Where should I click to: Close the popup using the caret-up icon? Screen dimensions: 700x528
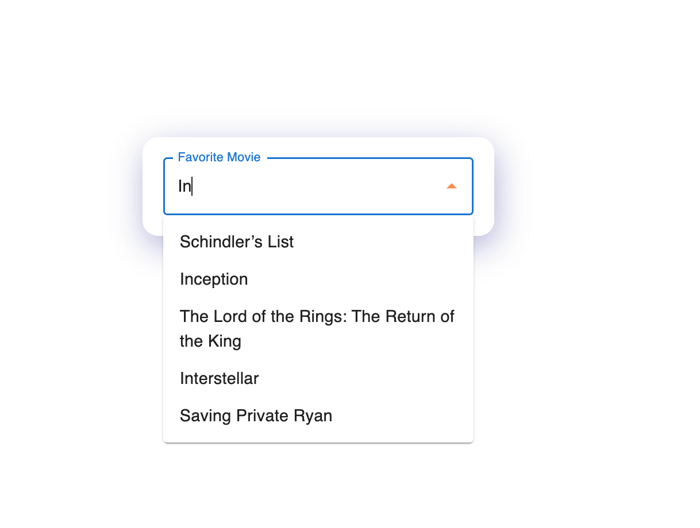(451, 186)
